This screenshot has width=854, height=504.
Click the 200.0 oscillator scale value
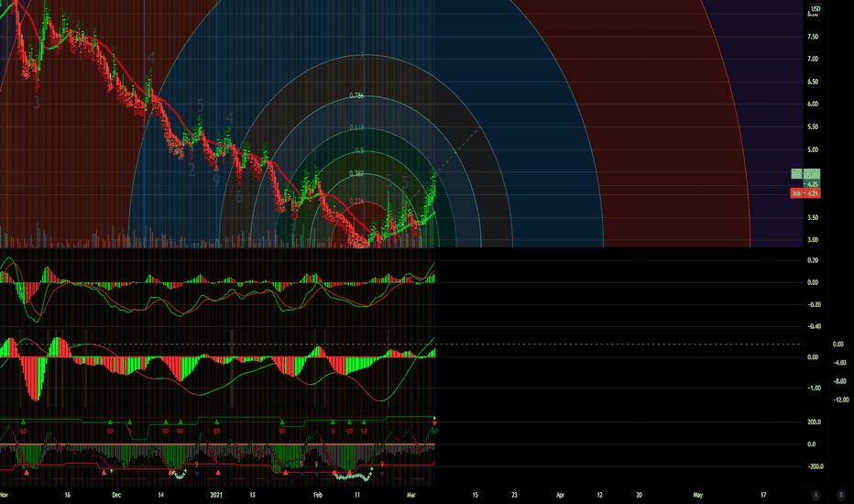(815, 422)
